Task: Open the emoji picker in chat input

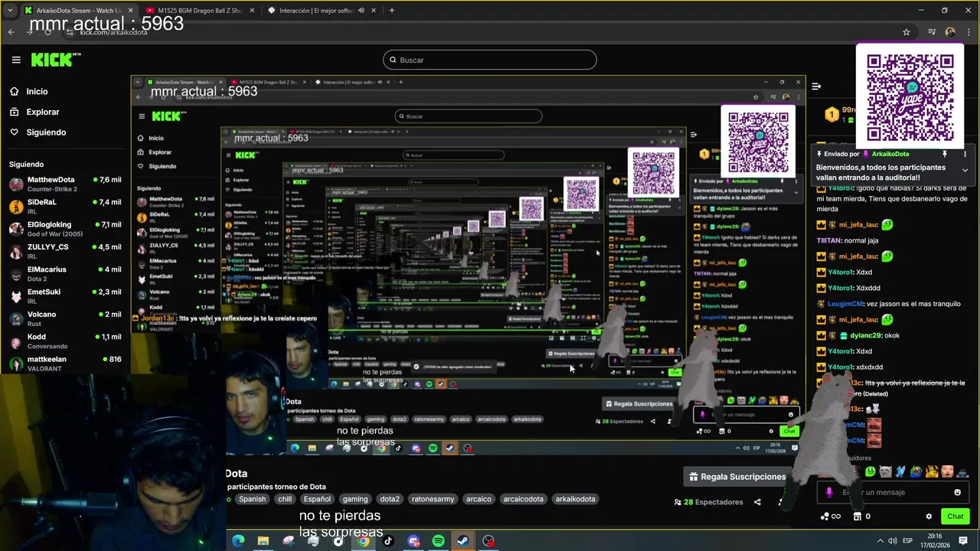Action: click(957, 492)
